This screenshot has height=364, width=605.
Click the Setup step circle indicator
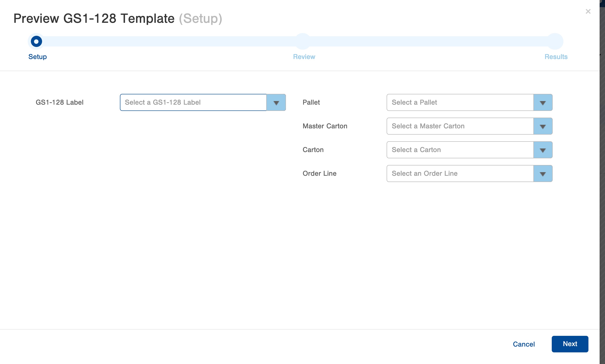36,41
